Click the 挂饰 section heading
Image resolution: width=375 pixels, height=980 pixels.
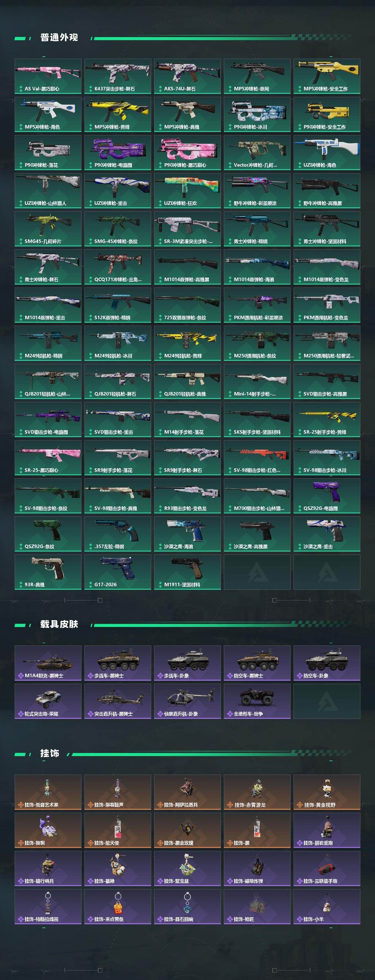click(50, 753)
